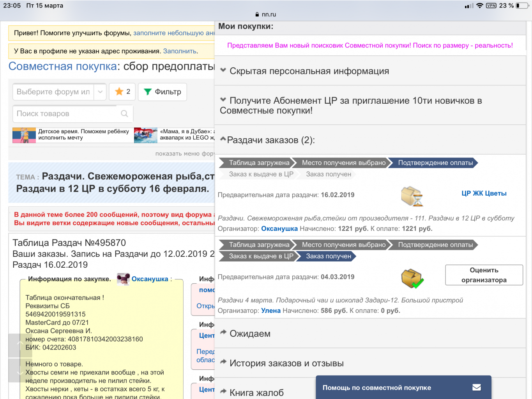The width and height of the screenshot is (532, 399).
Task: Click Оксанушка avatar in Информация по закупке
Action: tap(124, 279)
